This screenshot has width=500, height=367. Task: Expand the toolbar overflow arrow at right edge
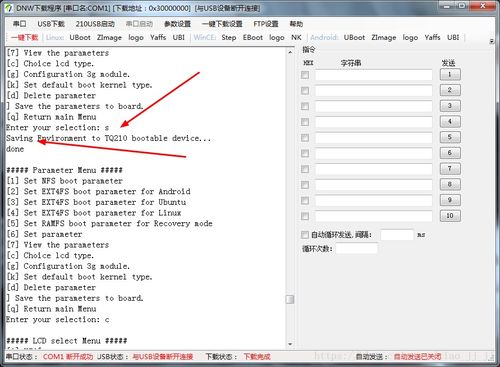pos(492,41)
